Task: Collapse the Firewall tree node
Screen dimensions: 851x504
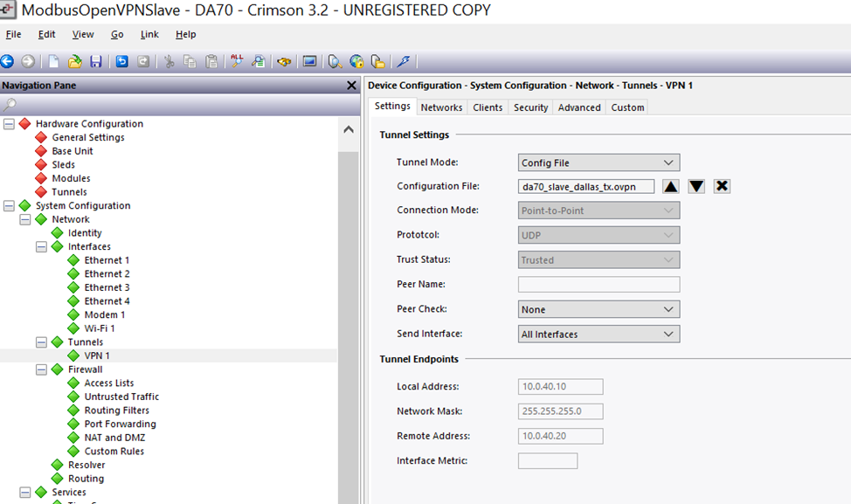Action: coord(41,369)
